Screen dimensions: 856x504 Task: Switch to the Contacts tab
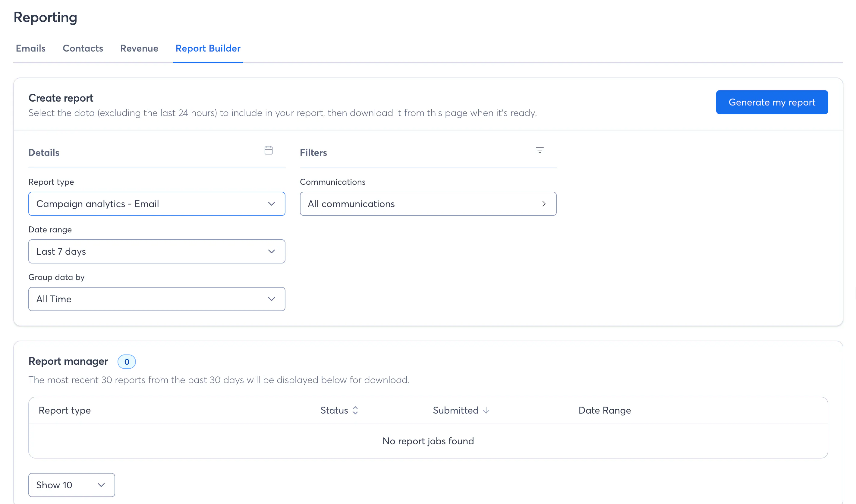[x=83, y=48]
